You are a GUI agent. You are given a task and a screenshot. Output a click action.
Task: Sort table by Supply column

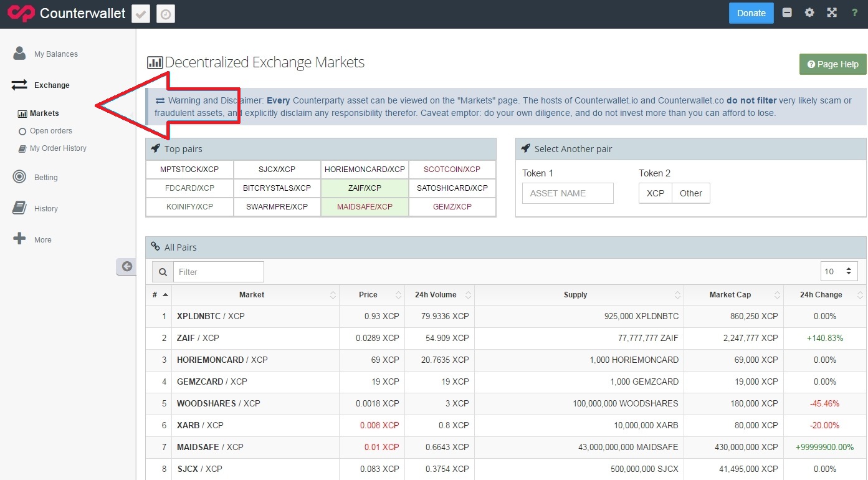pos(579,295)
